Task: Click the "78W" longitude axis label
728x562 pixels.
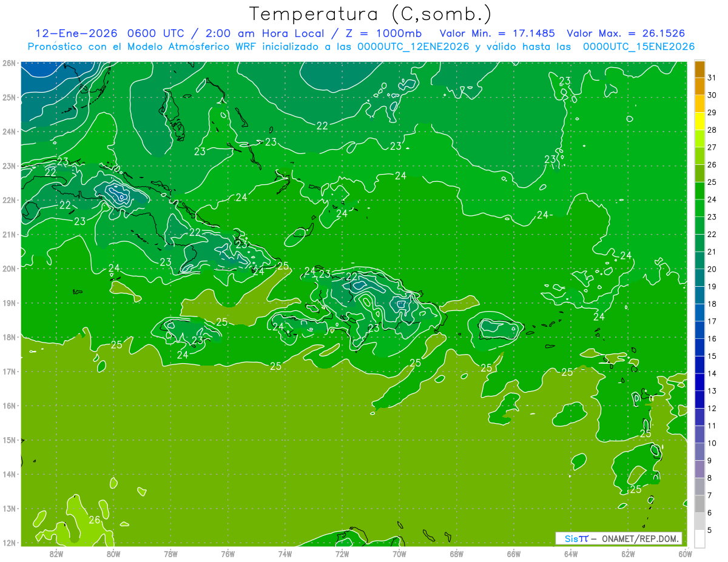Action: click(x=170, y=554)
